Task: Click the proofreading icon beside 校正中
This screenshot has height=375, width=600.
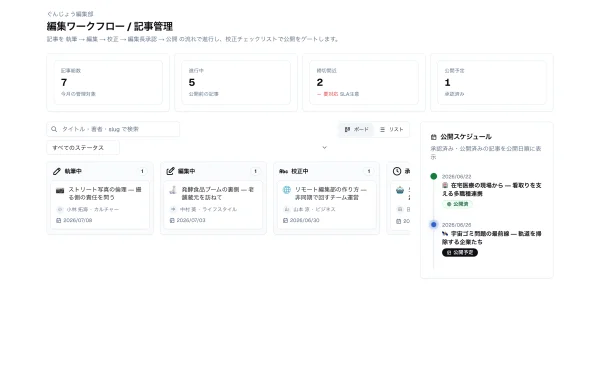Action: tap(284, 171)
